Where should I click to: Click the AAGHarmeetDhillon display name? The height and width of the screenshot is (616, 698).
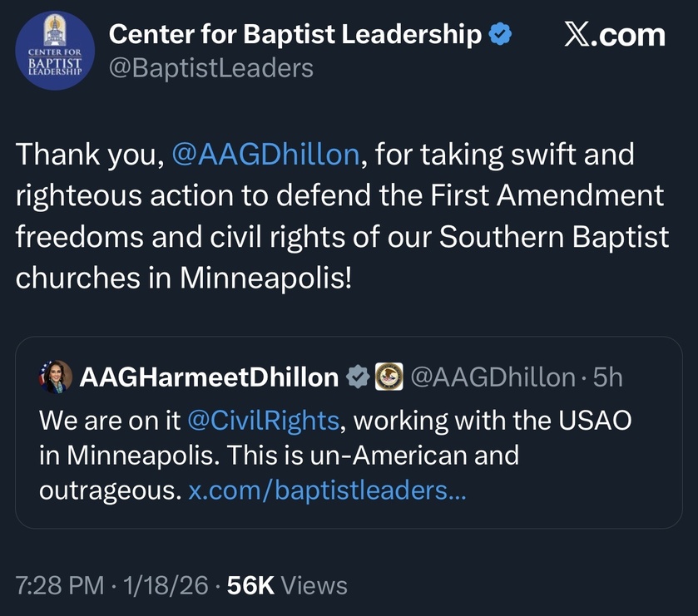pos(209,377)
